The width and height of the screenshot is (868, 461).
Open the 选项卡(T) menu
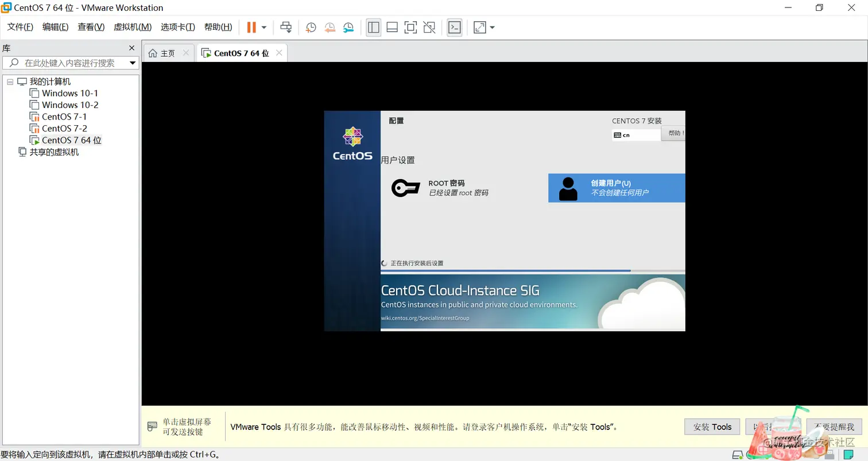pyautogui.click(x=177, y=27)
